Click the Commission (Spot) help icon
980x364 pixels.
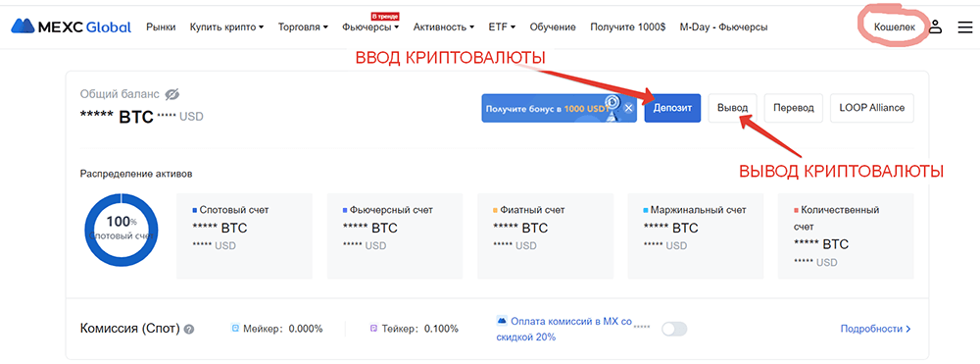pyautogui.click(x=189, y=329)
